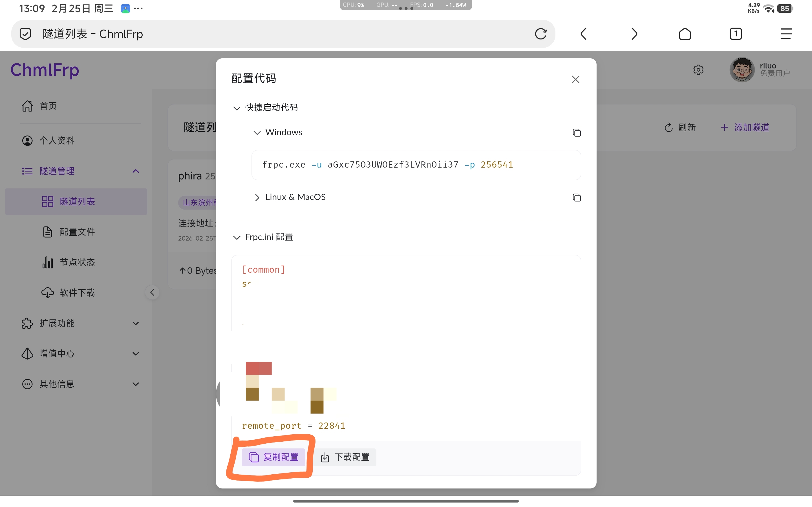Collapse 快捷启动代码 section
Viewport: 812px width, 507px height.
tap(265, 108)
